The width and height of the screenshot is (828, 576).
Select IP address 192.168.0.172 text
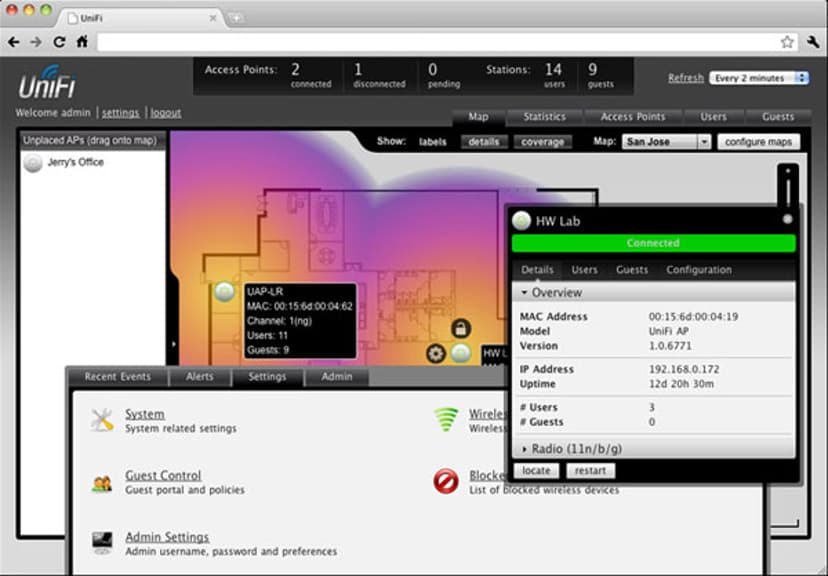[684, 369]
